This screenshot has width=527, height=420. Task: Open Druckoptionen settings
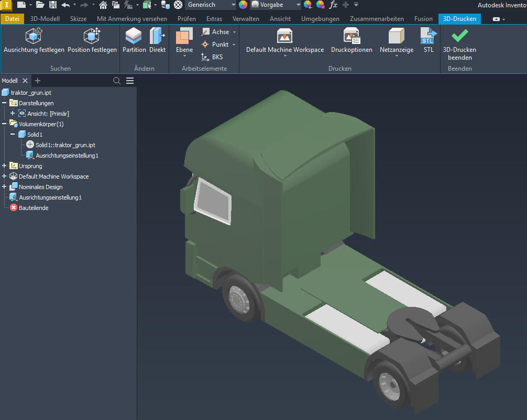coord(352,41)
